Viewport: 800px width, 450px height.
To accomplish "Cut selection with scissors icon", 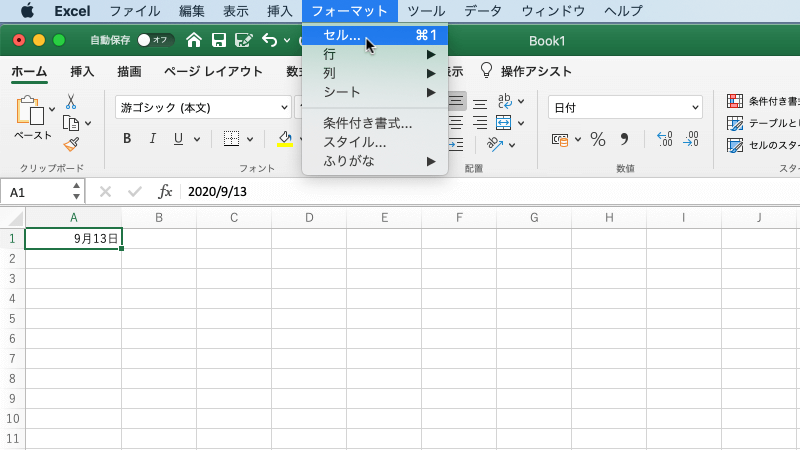I will (x=71, y=102).
